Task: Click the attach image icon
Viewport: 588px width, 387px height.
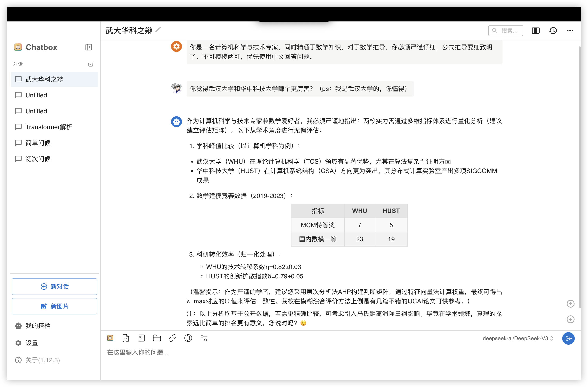Action: click(141, 338)
